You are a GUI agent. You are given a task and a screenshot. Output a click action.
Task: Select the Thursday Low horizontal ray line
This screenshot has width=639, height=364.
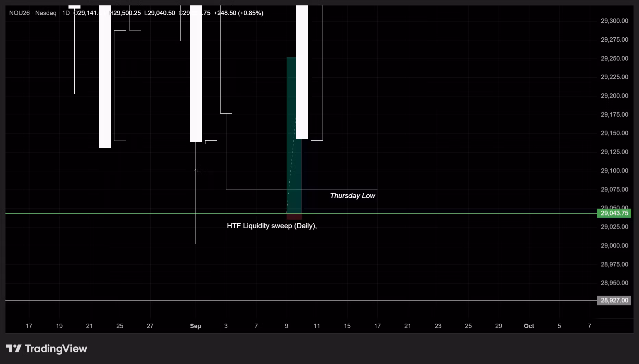(x=301, y=190)
